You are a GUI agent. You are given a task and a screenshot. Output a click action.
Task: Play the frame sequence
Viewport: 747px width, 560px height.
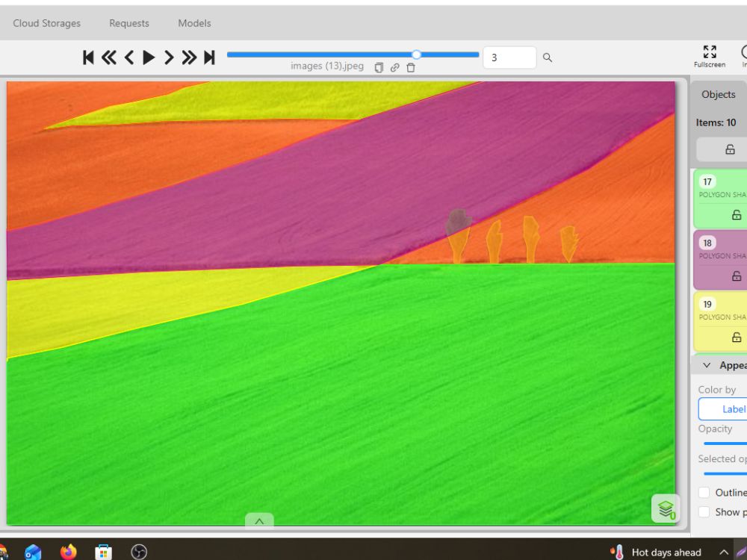149,57
